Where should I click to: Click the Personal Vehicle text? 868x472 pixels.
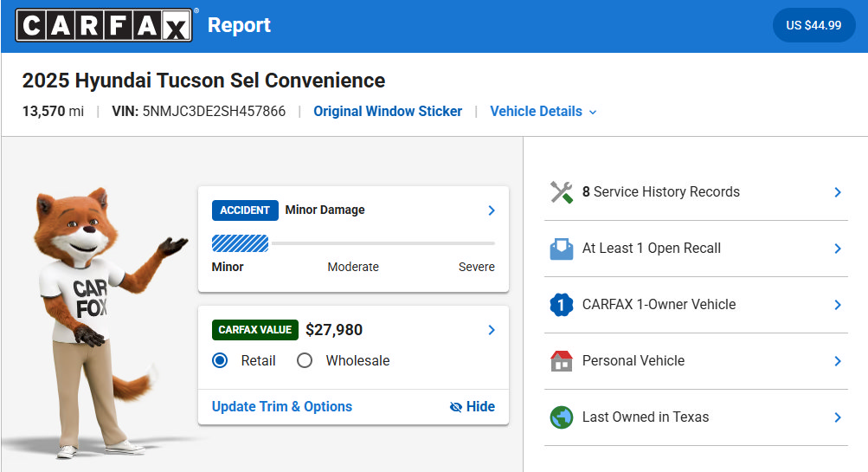633,360
